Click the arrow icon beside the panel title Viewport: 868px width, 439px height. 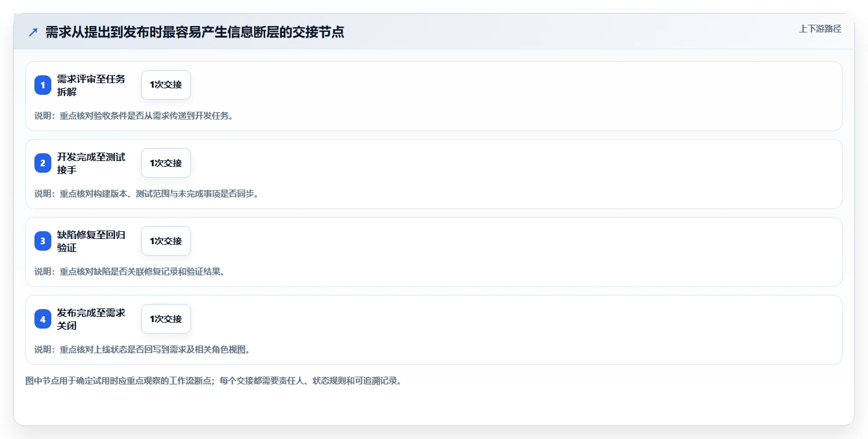tap(33, 32)
